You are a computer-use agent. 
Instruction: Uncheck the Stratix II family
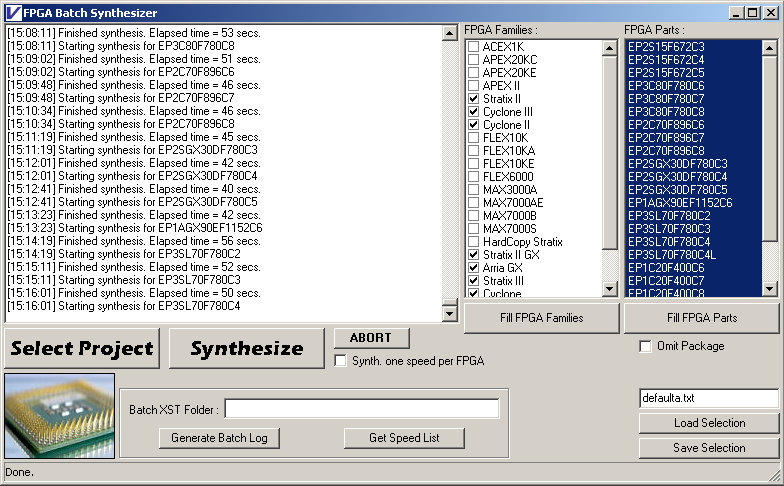(474, 98)
